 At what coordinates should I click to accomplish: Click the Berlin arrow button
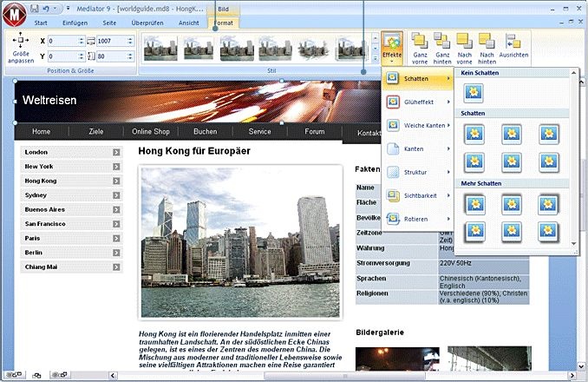[x=116, y=253]
